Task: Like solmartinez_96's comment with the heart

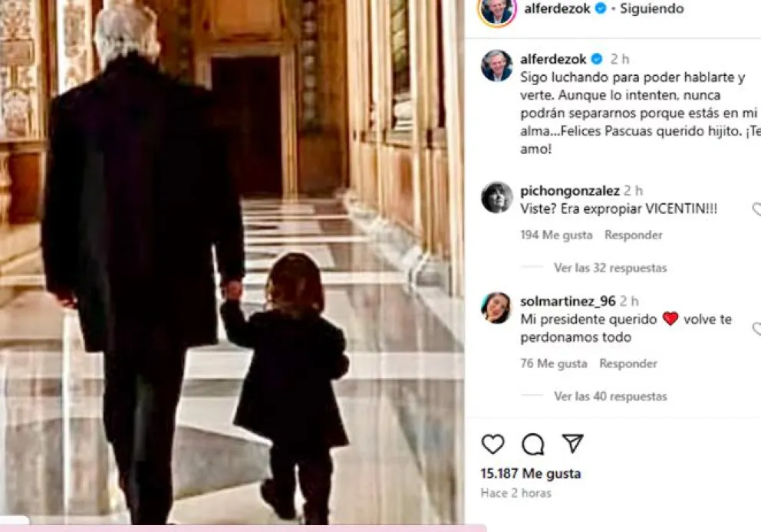Action: pos(756,329)
